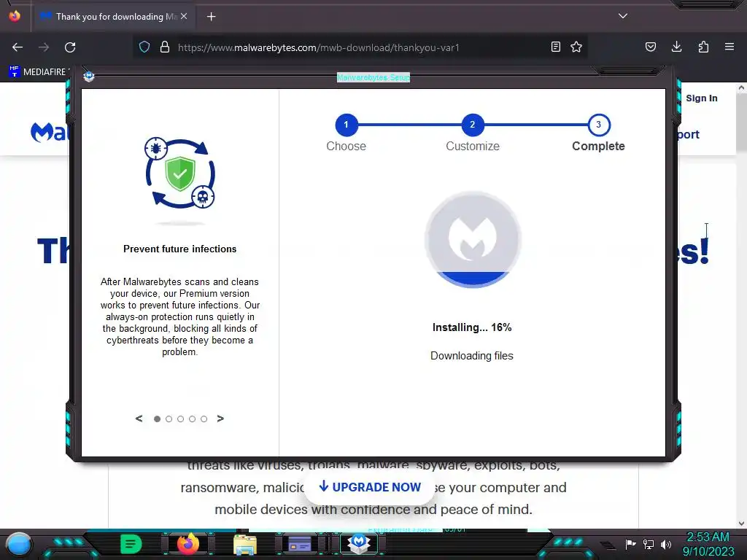
Task: Open the volume speaker tray icon
Action: click(x=665, y=544)
